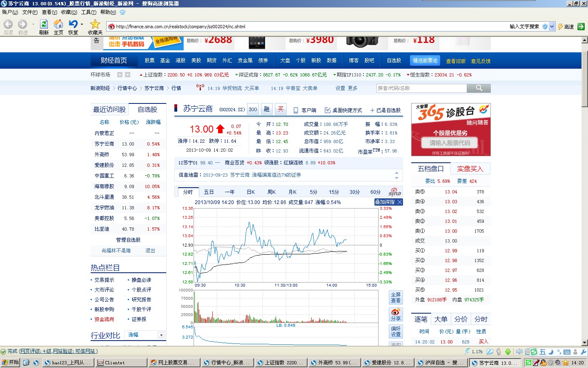
Task: Open the 资金流向 link in 热点栏目
Action: (104, 319)
